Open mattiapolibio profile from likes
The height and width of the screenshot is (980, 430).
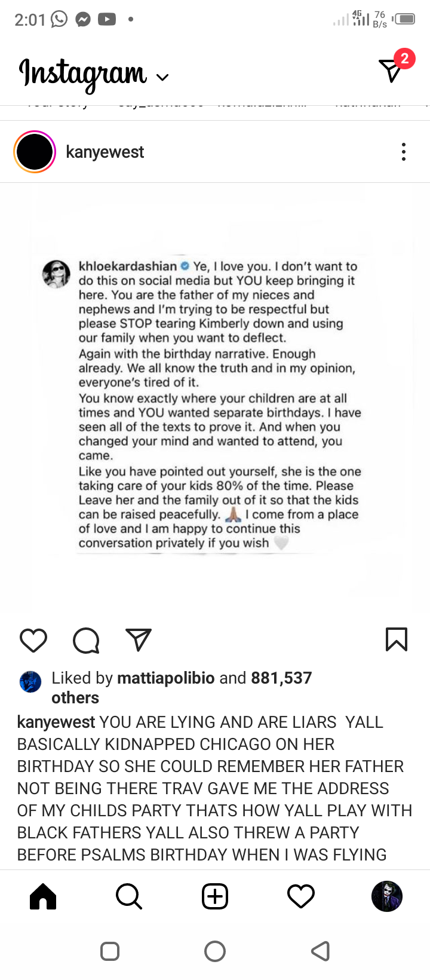165,678
